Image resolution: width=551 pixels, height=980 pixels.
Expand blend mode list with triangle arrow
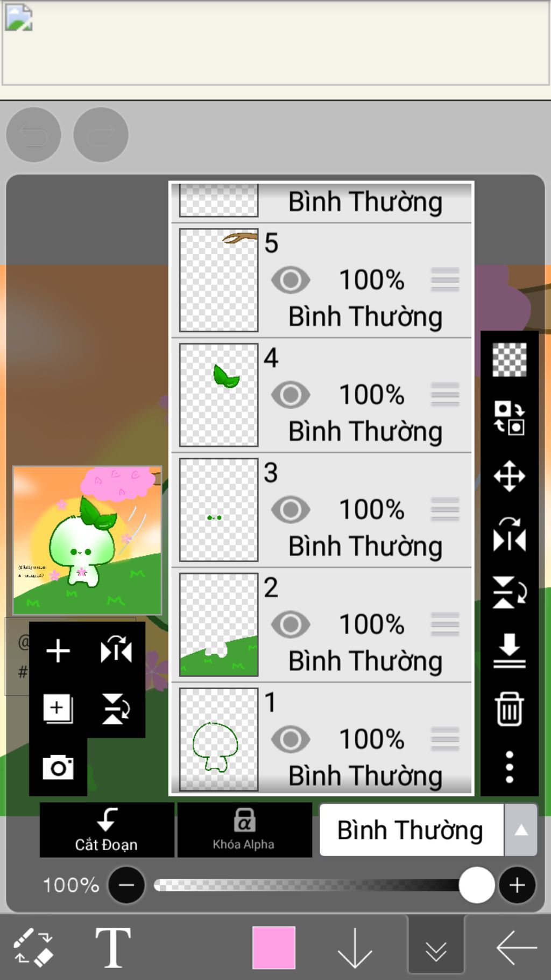pyautogui.click(x=521, y=830)
